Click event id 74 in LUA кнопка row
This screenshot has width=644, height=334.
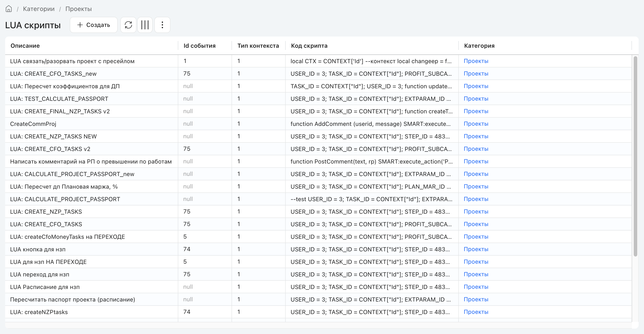[x=187, y=249]
